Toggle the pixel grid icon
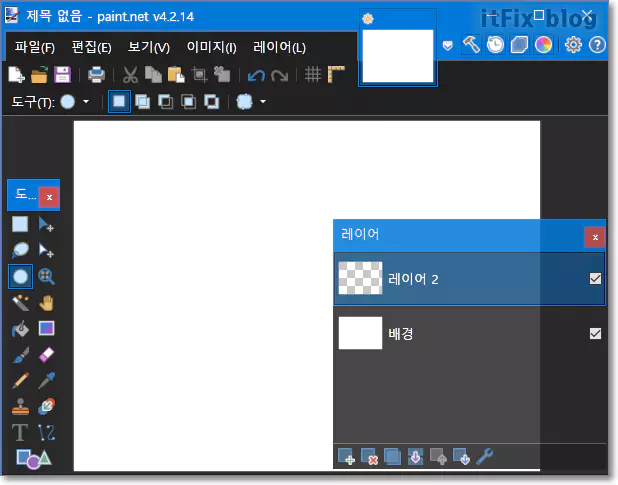 coord(313,74)
